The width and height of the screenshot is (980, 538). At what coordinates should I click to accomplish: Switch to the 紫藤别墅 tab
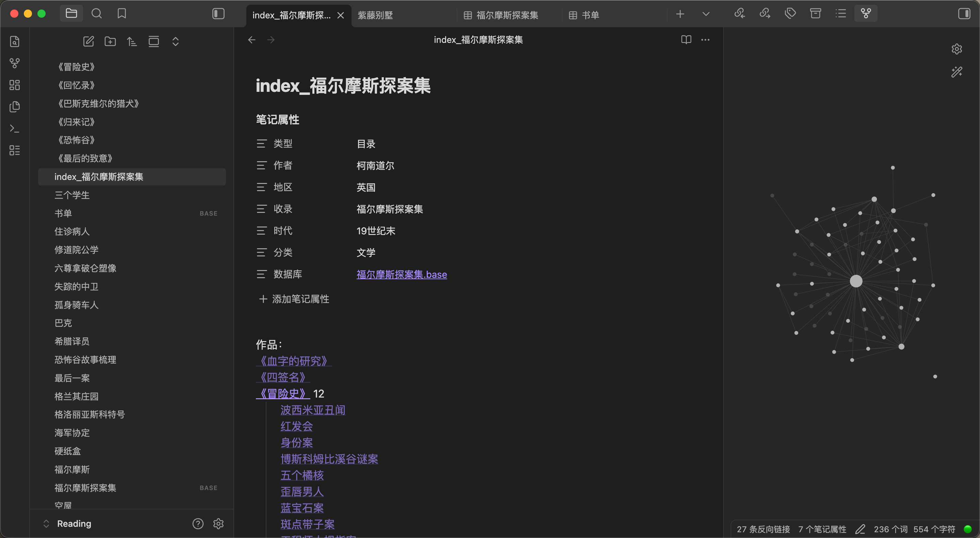404,15
